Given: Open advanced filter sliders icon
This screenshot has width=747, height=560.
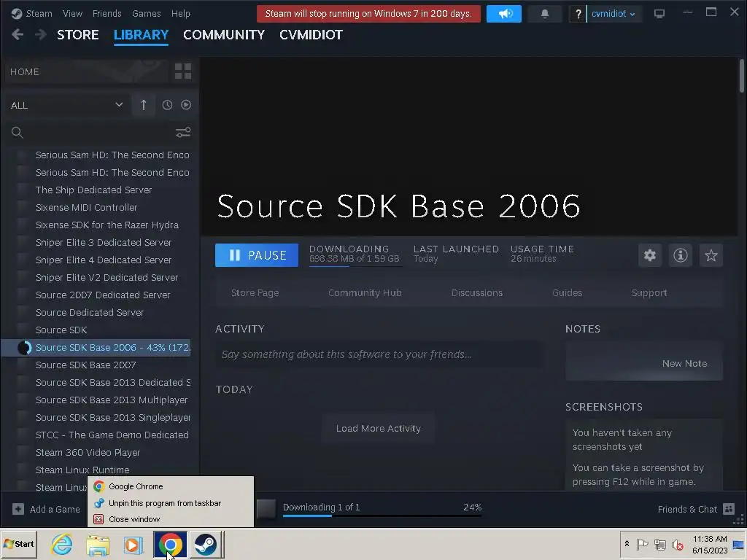Looking at the screenshot, I should [183, 133].
